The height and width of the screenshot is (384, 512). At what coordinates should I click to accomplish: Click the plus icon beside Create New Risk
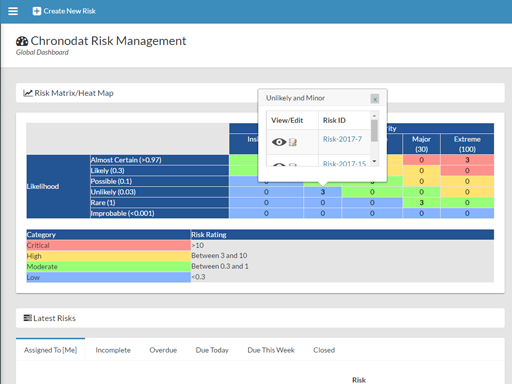[x=37, y=11]
